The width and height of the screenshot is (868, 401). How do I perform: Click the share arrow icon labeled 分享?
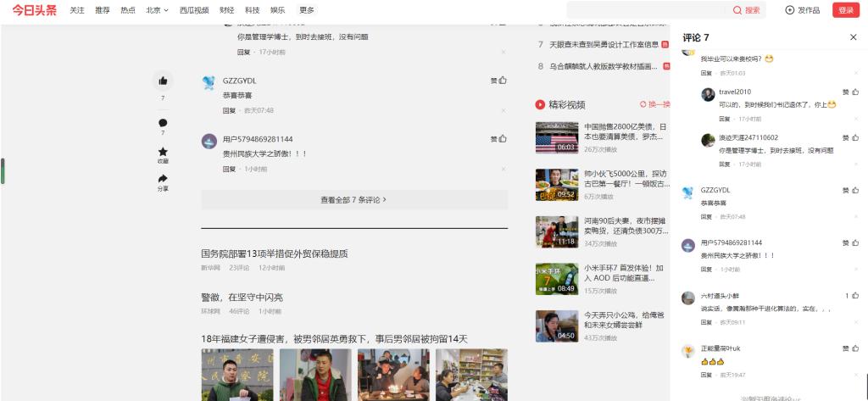point(163,179)
